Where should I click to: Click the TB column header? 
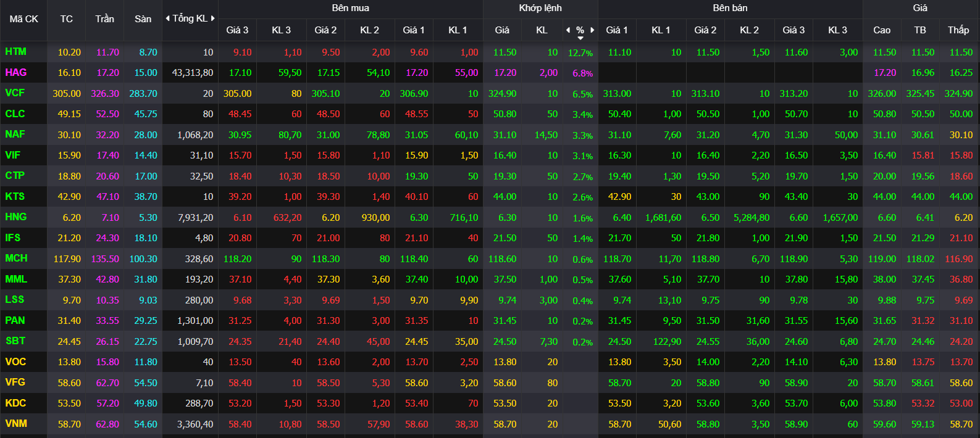920,30
